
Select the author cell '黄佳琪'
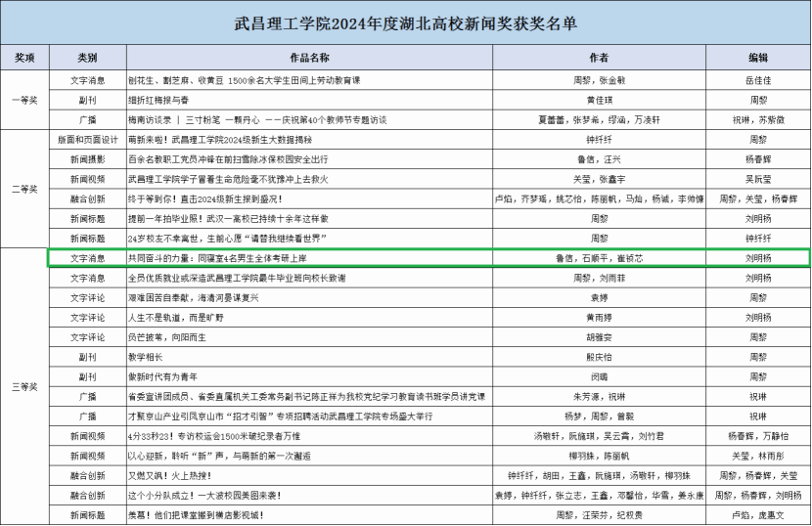coord(599,100)
